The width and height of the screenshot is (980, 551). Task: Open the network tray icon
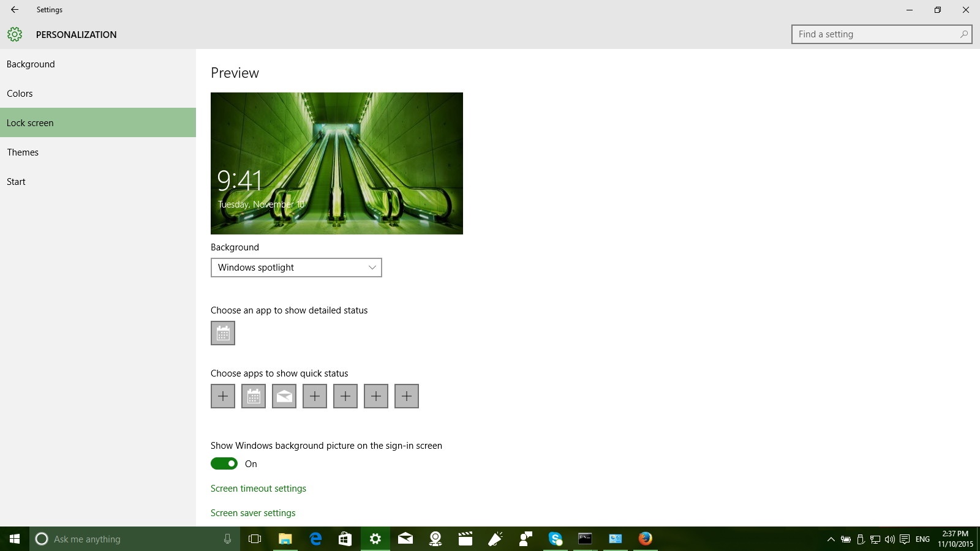(875, 539)
